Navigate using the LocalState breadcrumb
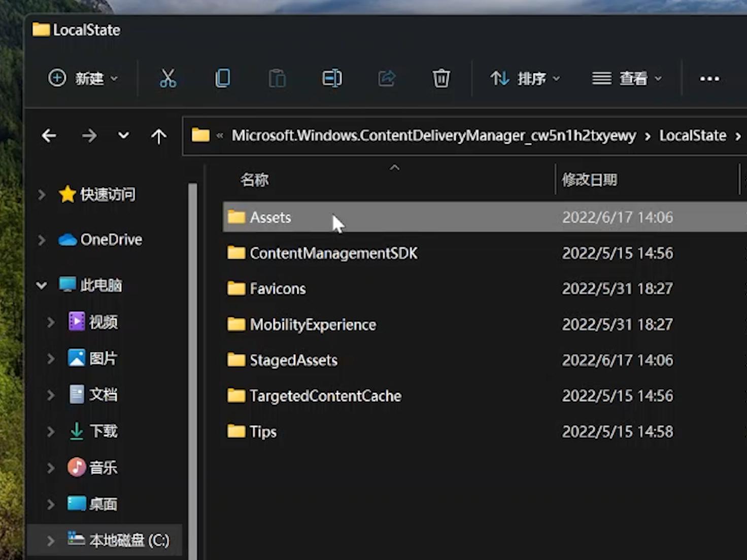Screen dimensions: 747x560 [693, 135]
